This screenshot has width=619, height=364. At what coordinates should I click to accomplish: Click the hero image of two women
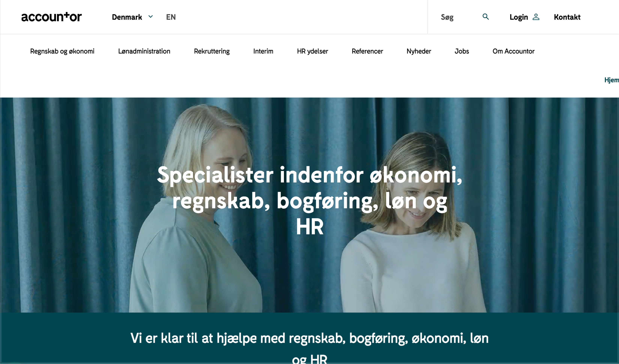[309, 205]
